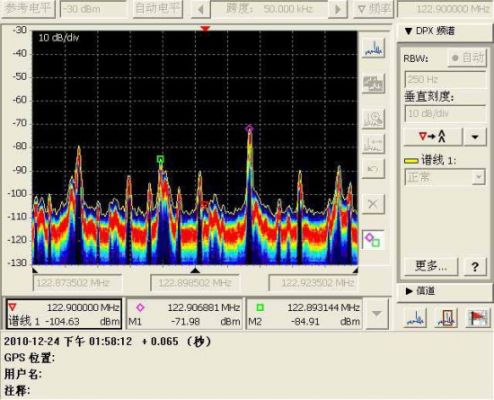Open the 谱线 1 mode dropdown
The width and height of the screenshot is (494, 400).
[445, 177]
